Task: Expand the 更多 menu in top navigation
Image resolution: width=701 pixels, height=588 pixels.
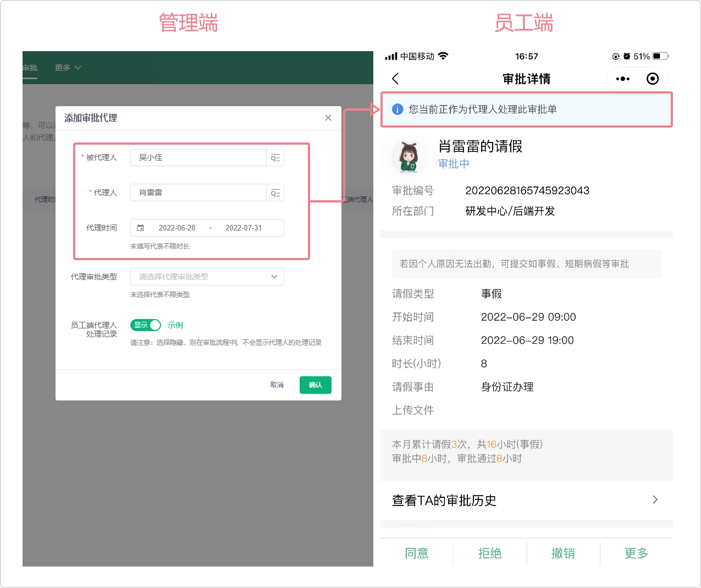Action: click(x=68, y=68)
